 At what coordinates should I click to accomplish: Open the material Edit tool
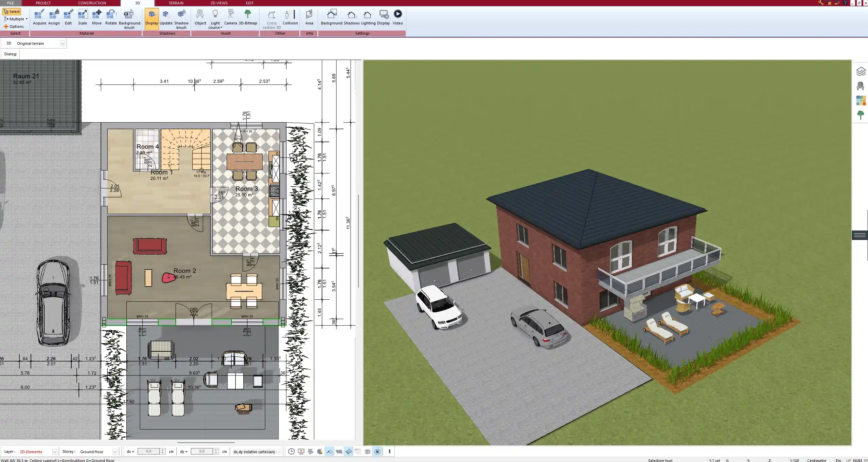[68, 18]
